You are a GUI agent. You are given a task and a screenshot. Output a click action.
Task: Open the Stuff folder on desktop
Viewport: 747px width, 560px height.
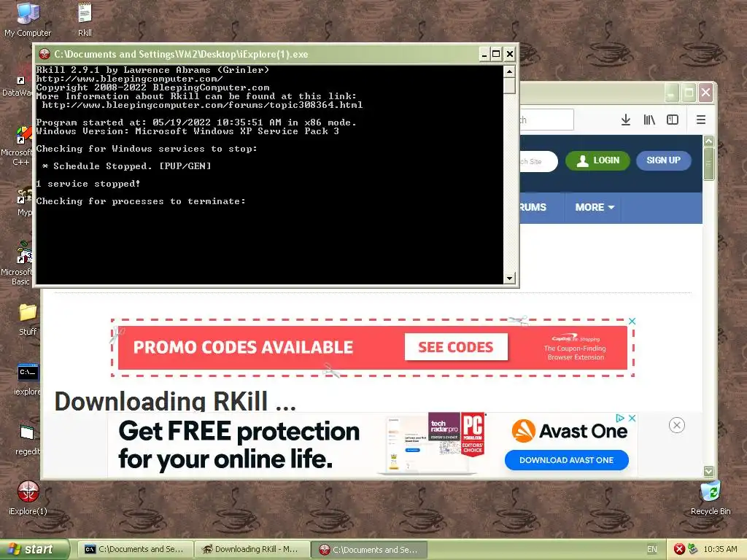click(x=28, y=319)
